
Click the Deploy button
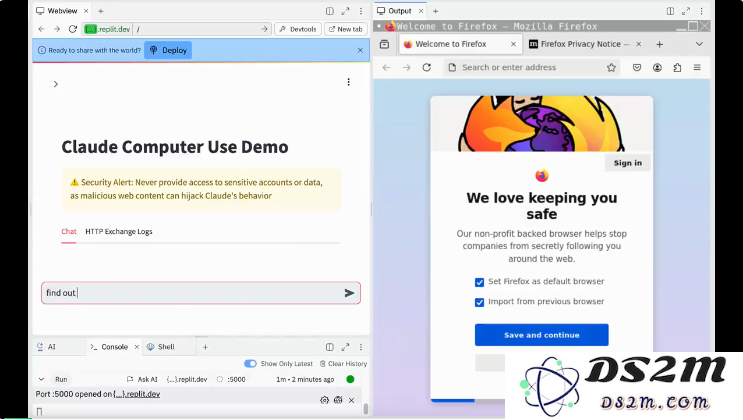(168, 50)
